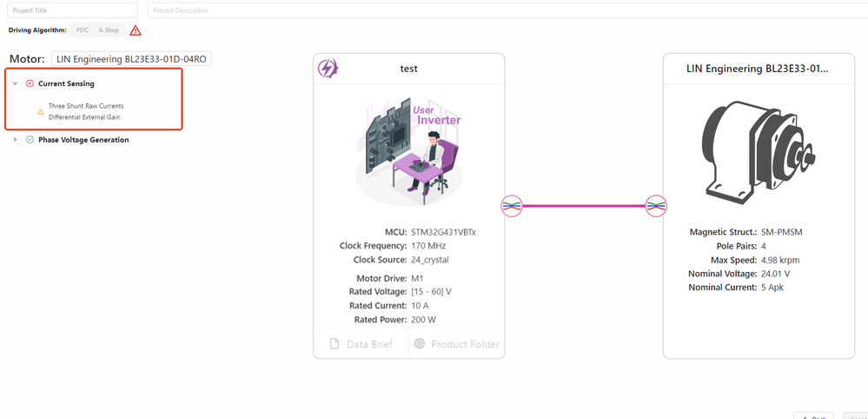Image resolution: width=868 pixels, height=419 pixels.
Task: Open Phase Voltage Generation item
Action: [83, 140]
